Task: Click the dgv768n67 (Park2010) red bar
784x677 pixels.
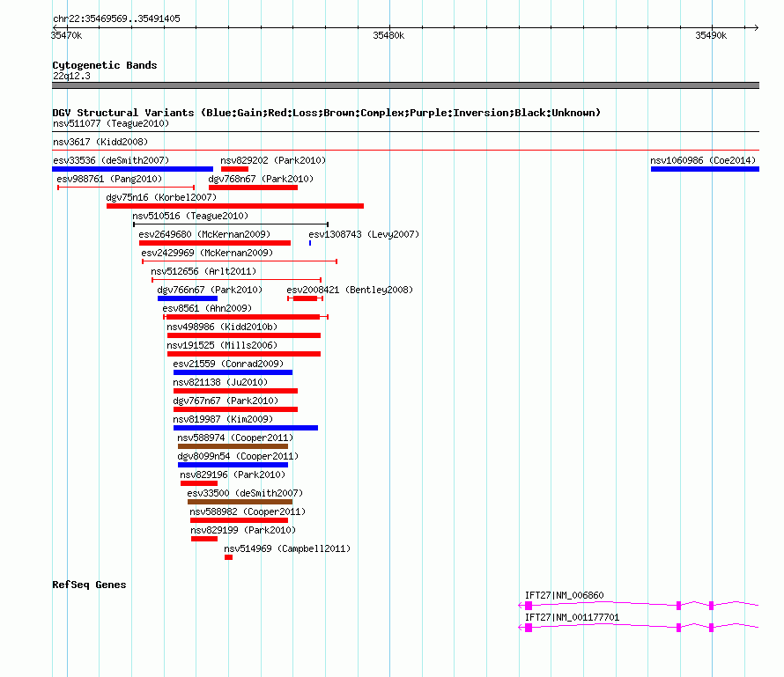Action: click(253, 188)
